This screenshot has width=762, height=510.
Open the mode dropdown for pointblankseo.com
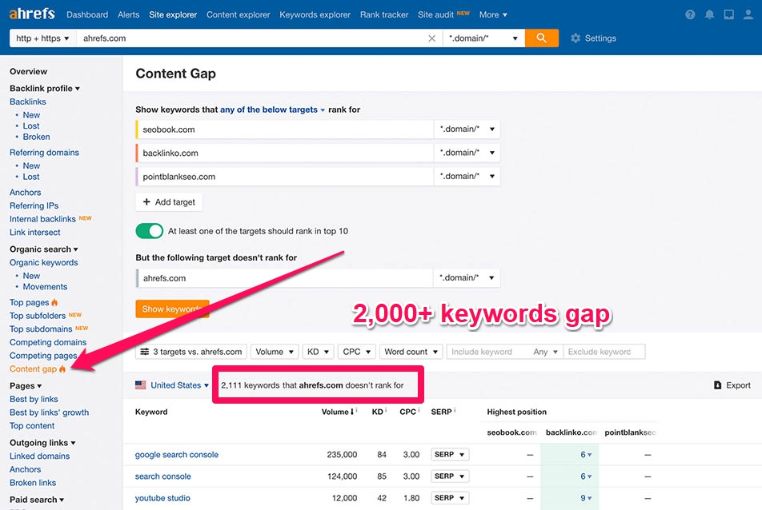point(467,176)
